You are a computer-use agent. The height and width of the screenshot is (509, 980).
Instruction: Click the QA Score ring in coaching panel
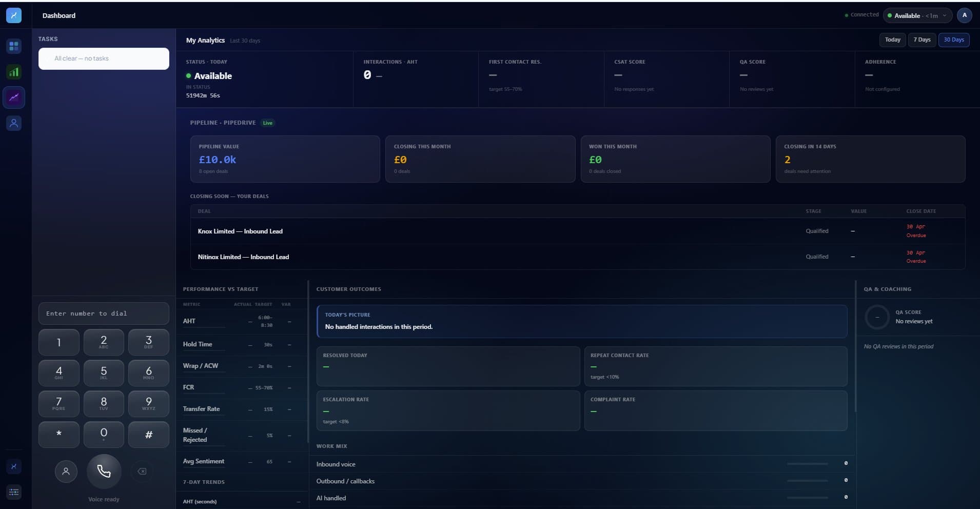[877, 317]
